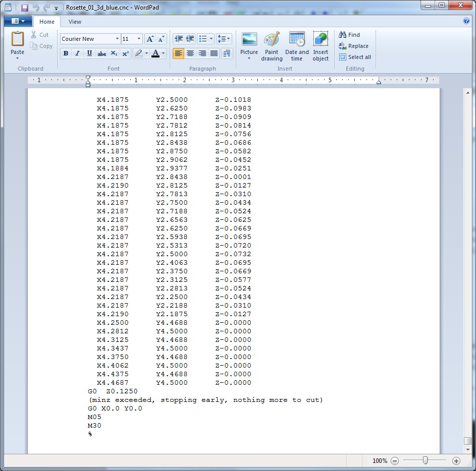Image resolution: width=476 pixels, height=471 pixels.
Task: Open the font size dropdown
Action: pyautogui.click(x=139, y=39)
